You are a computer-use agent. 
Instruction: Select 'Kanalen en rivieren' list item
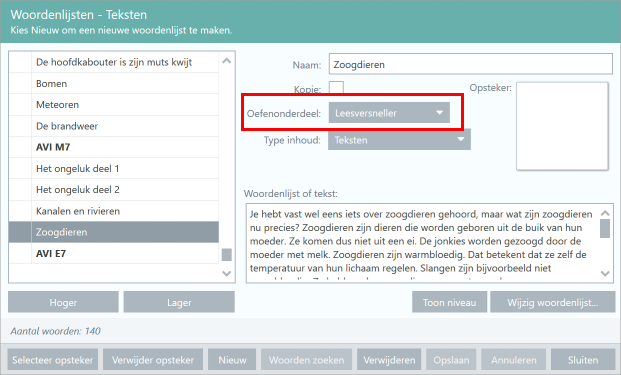pos(114,211)
